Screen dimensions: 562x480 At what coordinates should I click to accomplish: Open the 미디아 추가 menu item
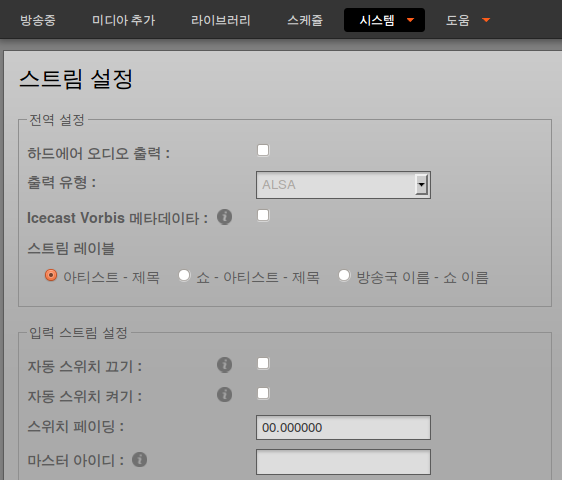[124, 20]
